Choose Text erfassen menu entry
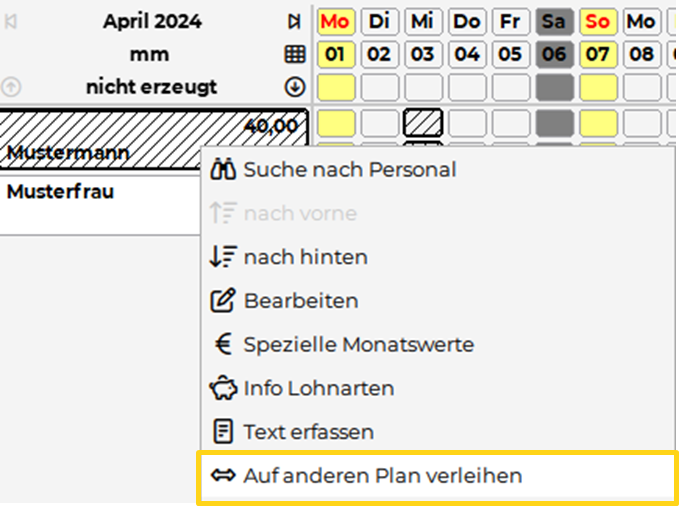 pyautogui.click(x=308, y=433)
